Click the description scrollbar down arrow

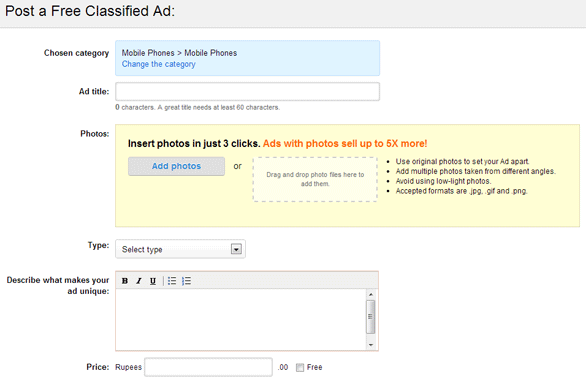point(371,345)
